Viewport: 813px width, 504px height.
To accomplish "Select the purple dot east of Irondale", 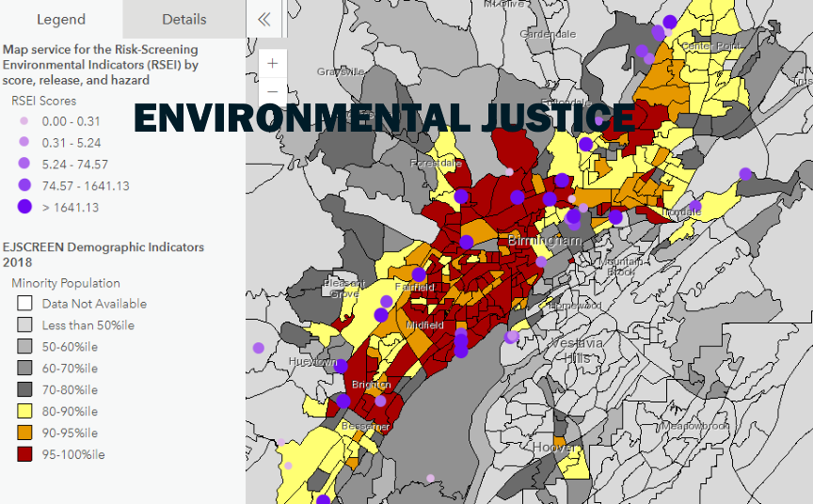I will [x=745, y=174].
